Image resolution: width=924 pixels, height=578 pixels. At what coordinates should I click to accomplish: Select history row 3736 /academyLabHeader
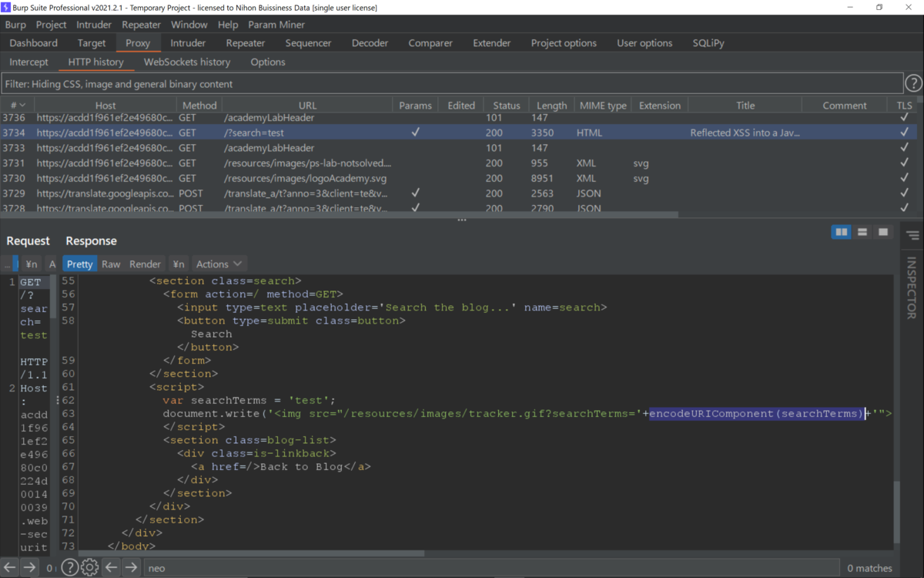458,117
